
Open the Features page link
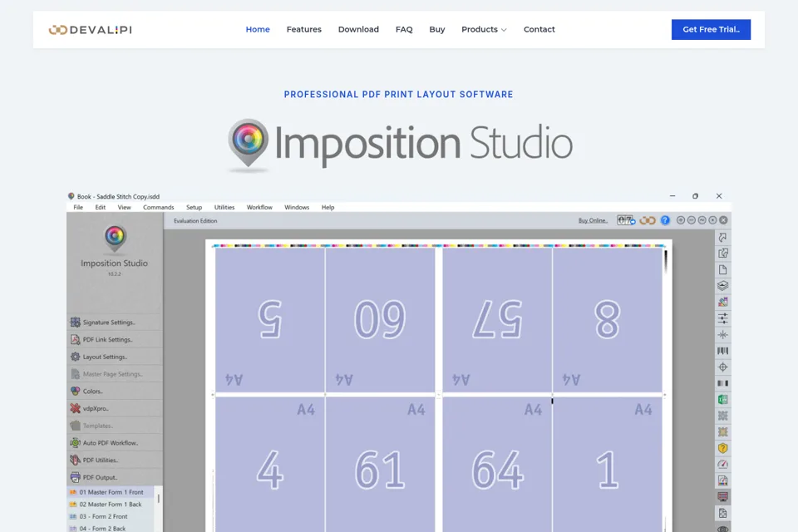click(304, 30)
